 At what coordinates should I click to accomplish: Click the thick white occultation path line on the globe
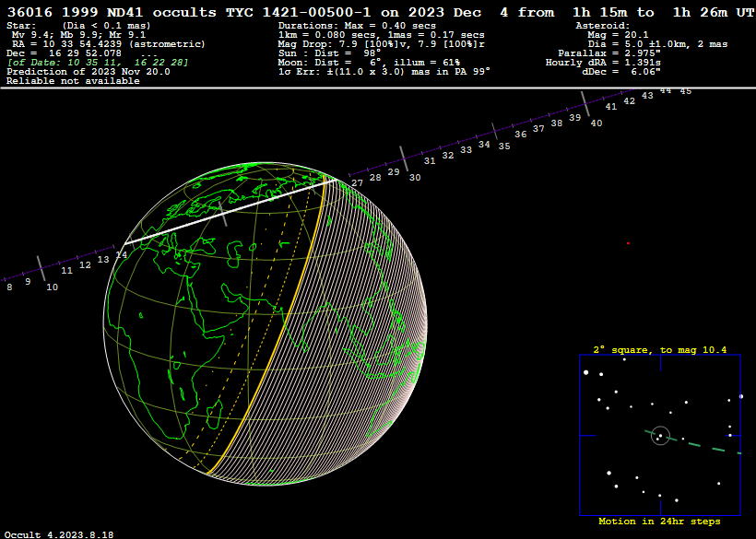[229, 212]
